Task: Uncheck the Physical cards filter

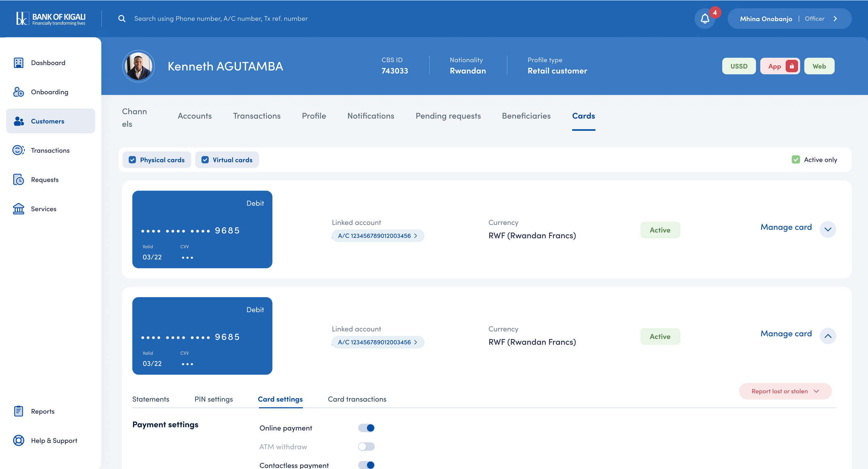Action: point(132,160)
